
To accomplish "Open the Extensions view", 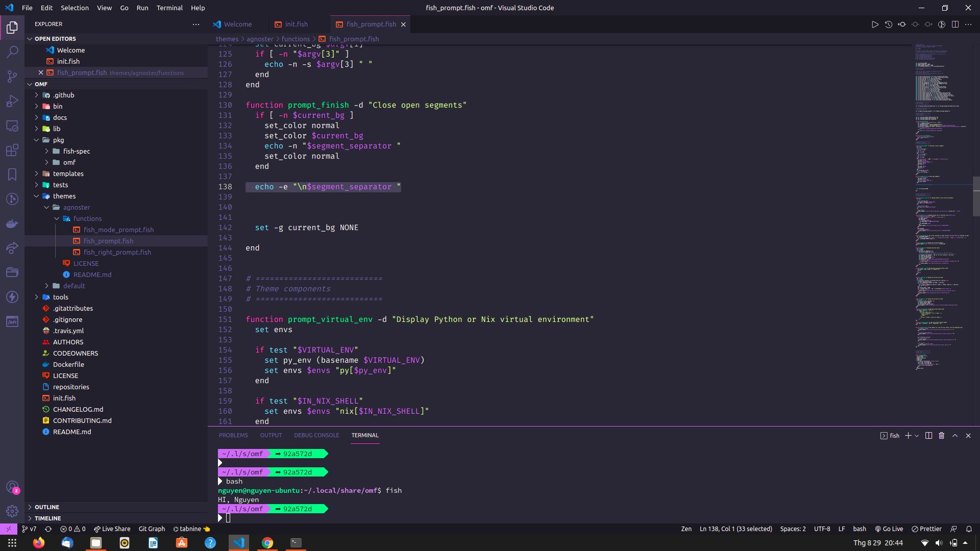I will click(12, 150).
